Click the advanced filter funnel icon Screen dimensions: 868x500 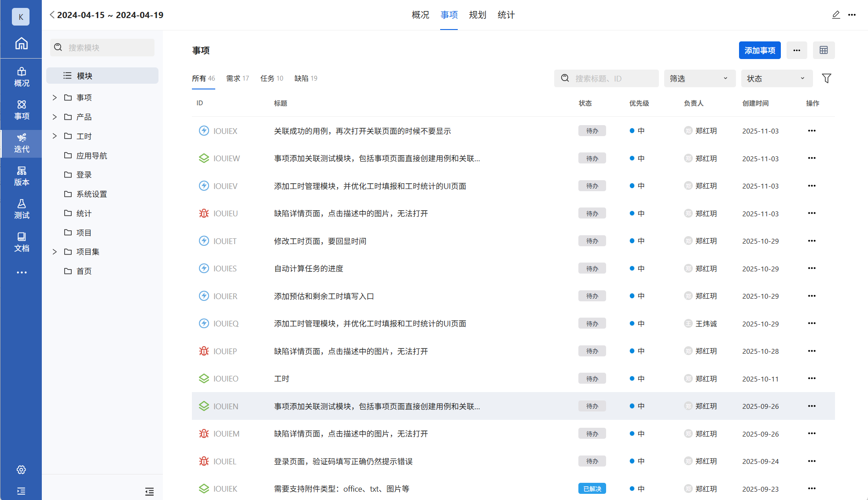826,78
